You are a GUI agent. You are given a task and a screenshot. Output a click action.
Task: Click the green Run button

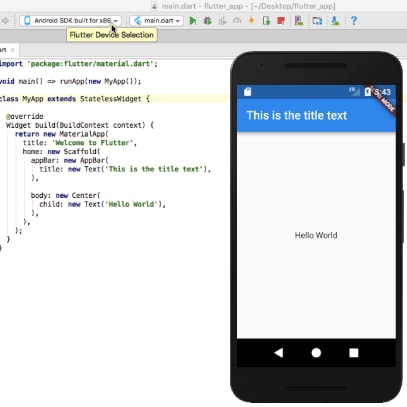(x=193, y=21)
